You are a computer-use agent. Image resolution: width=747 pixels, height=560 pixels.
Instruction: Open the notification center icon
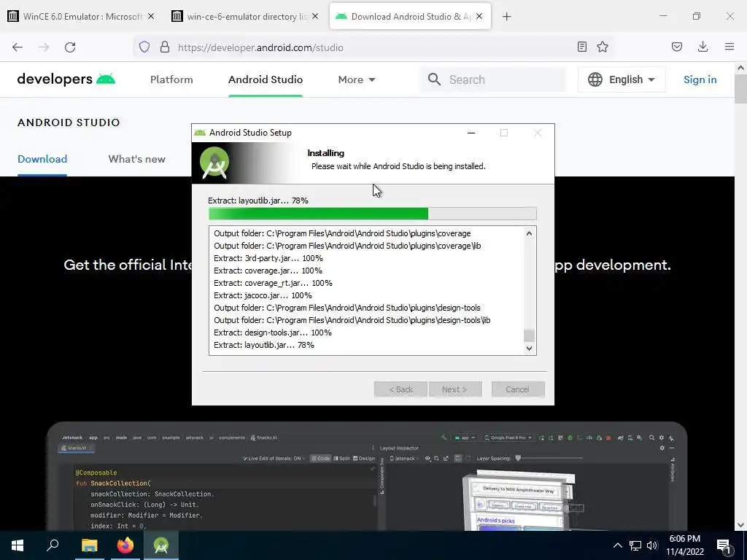tap(724, 546)
